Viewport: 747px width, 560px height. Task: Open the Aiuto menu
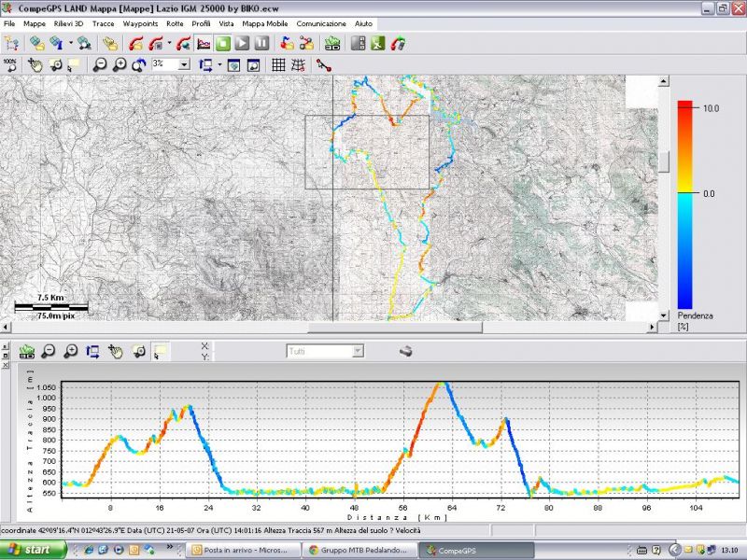pos(363,23)
